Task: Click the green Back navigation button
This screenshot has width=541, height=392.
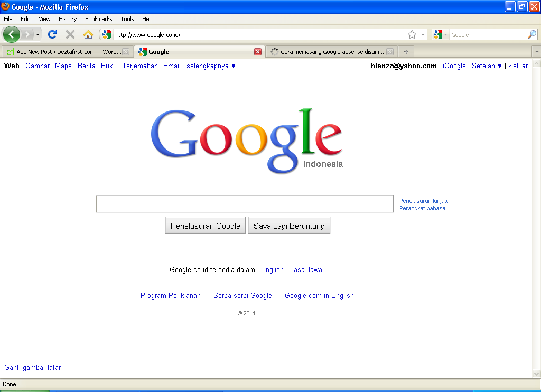Action: (12, 34)
